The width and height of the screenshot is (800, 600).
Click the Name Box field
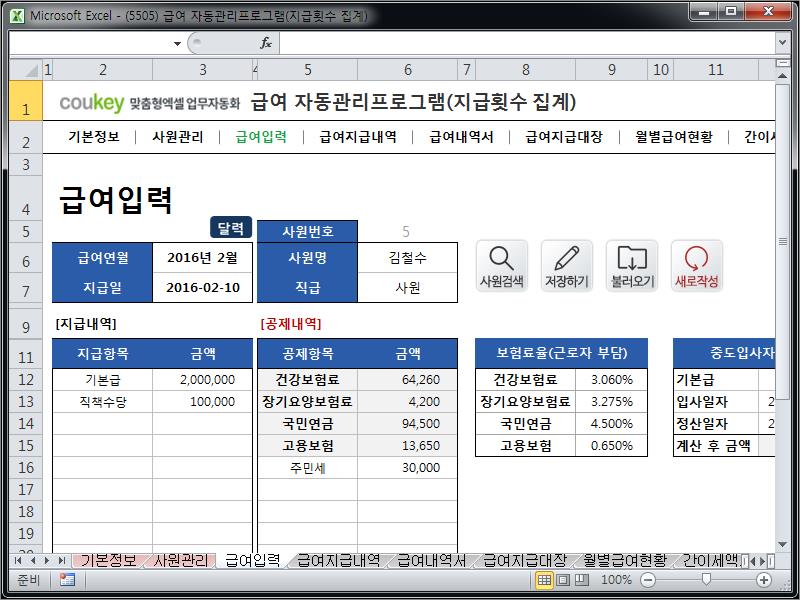click(90, 43)
